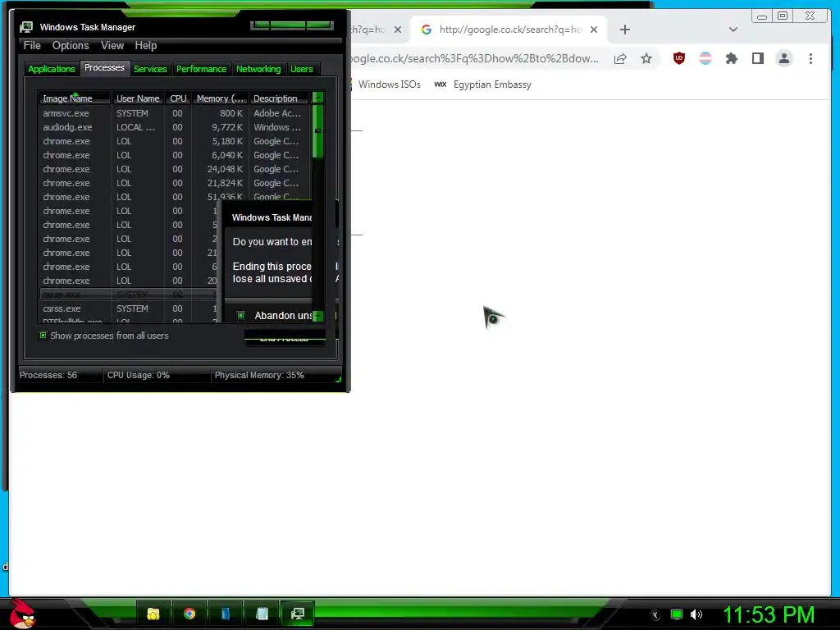Open the network tray icon
This screenshot has width=840, height=630.
point(677,615)
